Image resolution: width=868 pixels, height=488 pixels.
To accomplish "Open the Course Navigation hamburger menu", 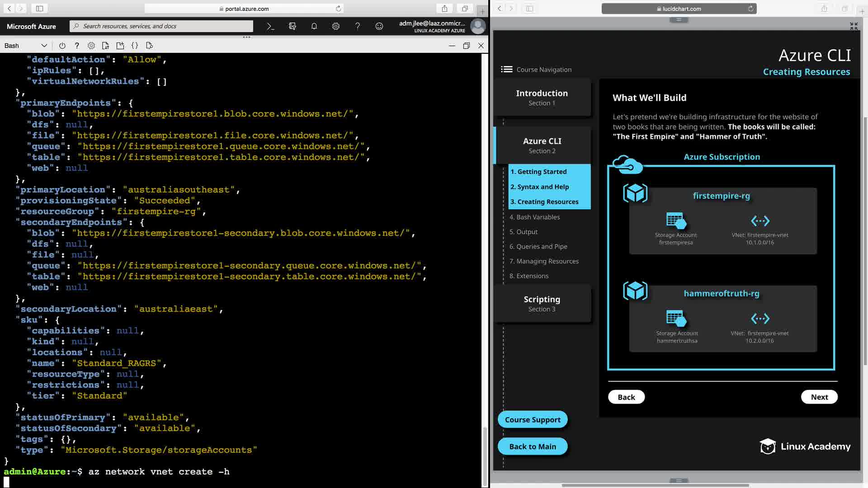I will click(506, 69).
